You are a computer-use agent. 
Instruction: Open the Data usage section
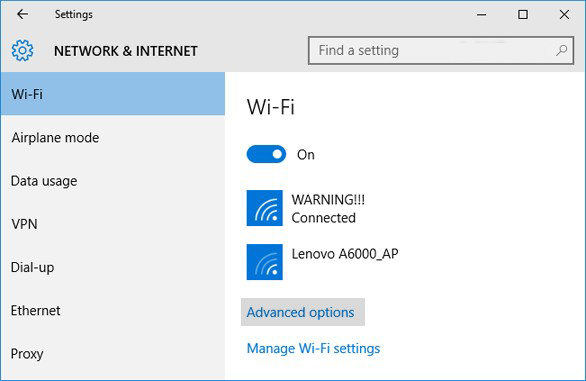(113, 181)
